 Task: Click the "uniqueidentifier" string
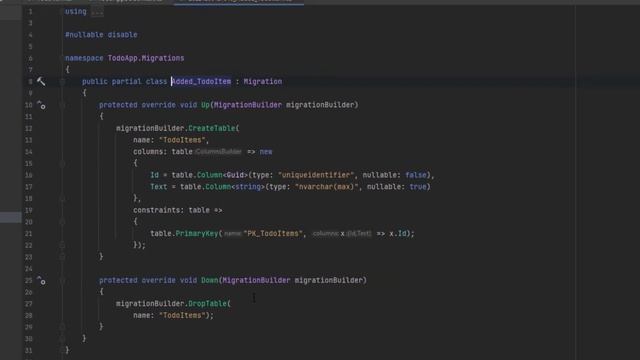pyautogui.click(x=316, y=175)
